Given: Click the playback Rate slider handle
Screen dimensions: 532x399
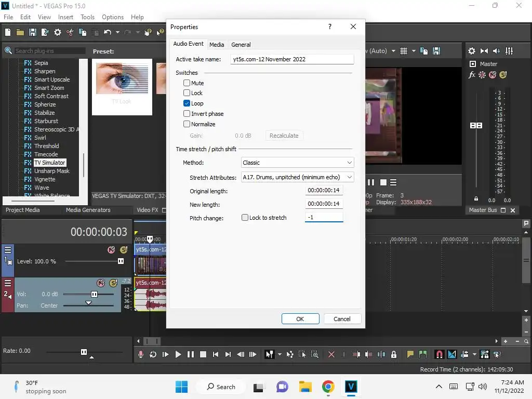Looking at the screenshot, I should point(84,352).
